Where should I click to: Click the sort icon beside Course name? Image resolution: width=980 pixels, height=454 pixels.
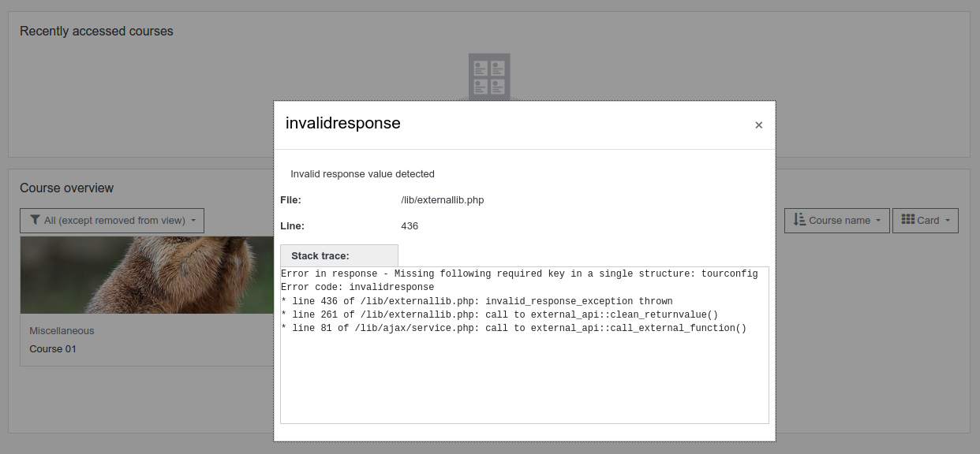coord(799,220)
